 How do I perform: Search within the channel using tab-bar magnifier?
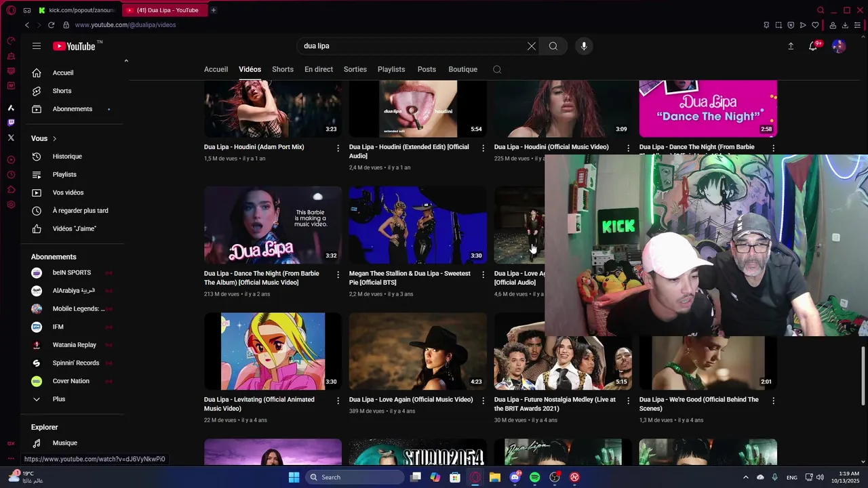[x=497, y=69]
